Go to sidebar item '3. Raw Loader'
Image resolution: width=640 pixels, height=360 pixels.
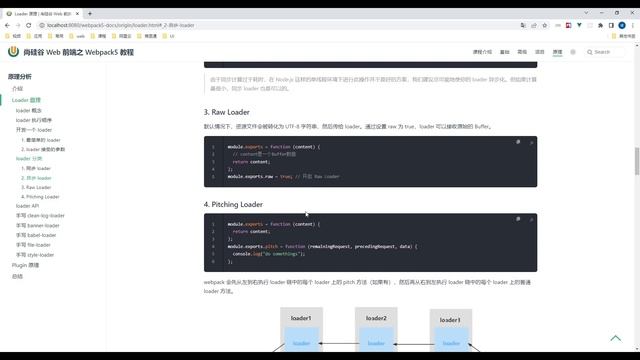click(x=36, y=187)
